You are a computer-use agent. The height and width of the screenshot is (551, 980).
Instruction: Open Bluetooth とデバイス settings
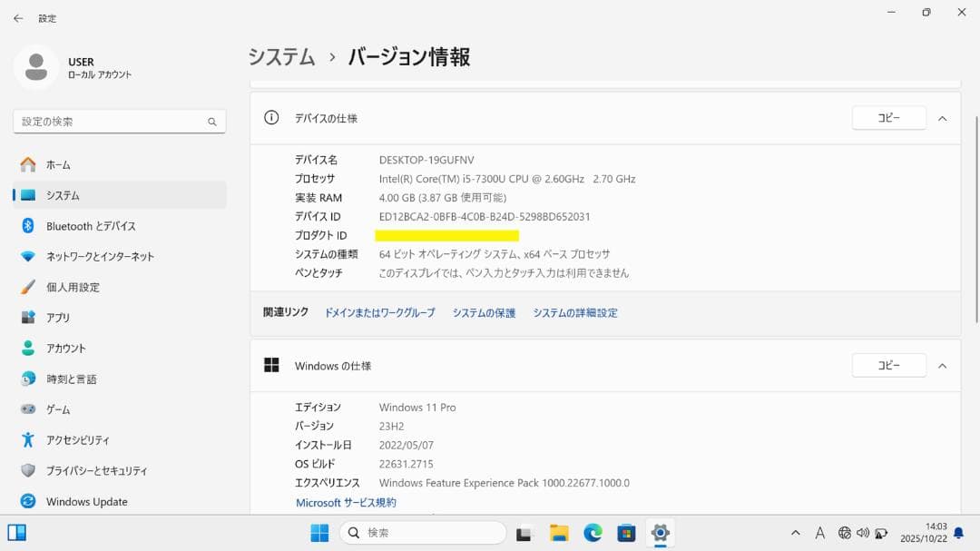point(120,226)
